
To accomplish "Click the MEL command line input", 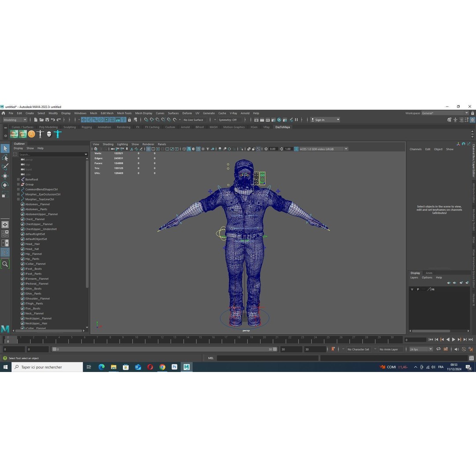I will pos(268,358).
